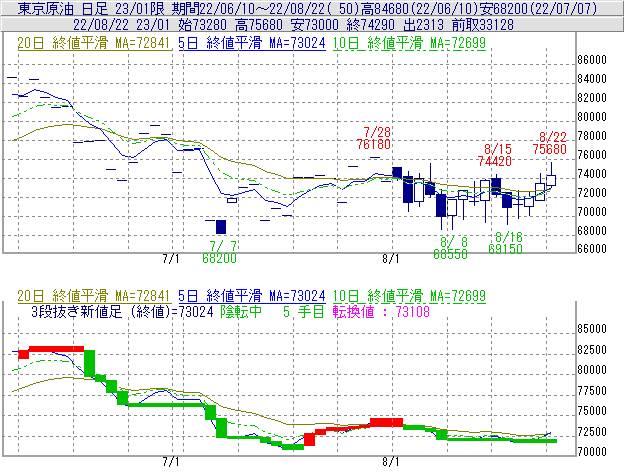Click the closing price 終74290
Screen dimensions: 624x475
[370, 25]
